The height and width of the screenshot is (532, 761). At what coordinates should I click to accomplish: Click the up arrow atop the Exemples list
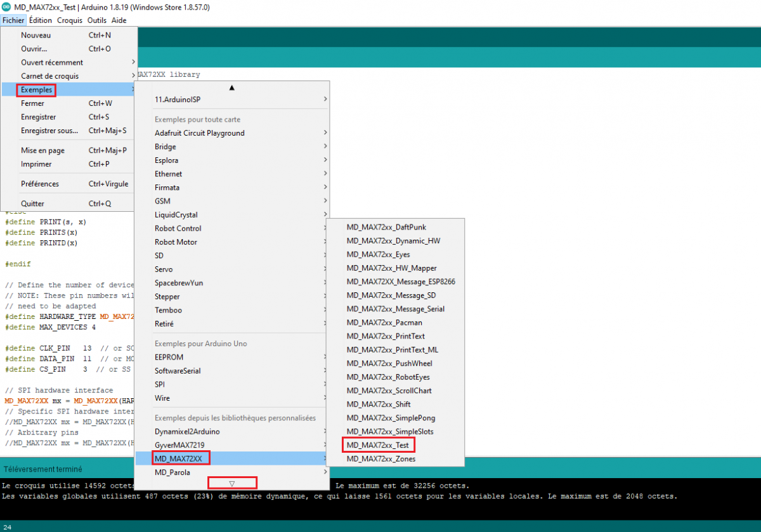coord(231,88)
